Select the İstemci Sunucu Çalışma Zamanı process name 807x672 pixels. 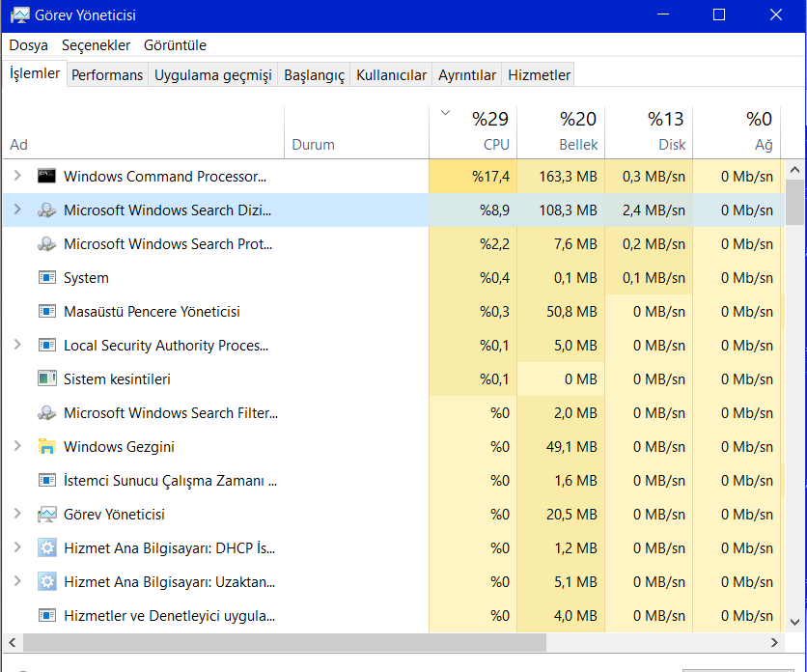point(170,481)
